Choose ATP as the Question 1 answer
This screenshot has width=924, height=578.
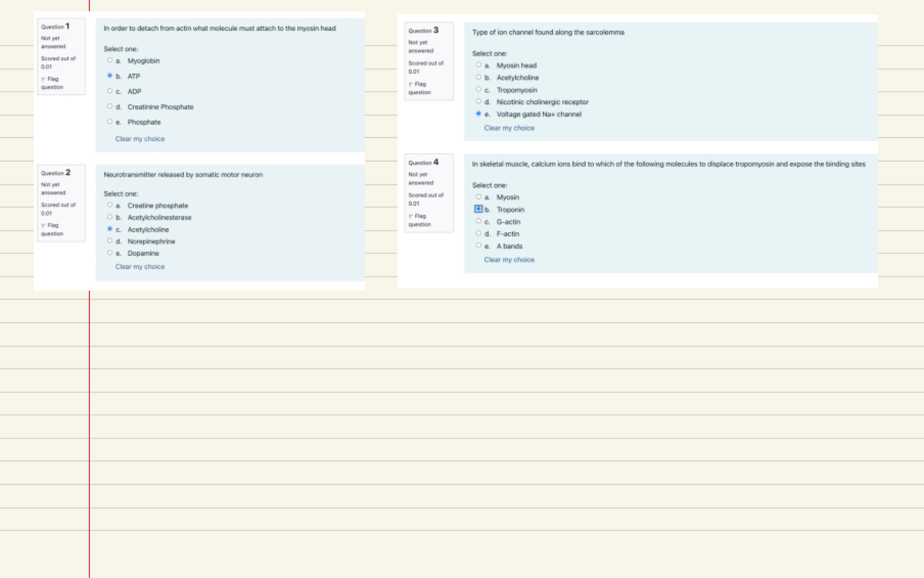(110, 76)
